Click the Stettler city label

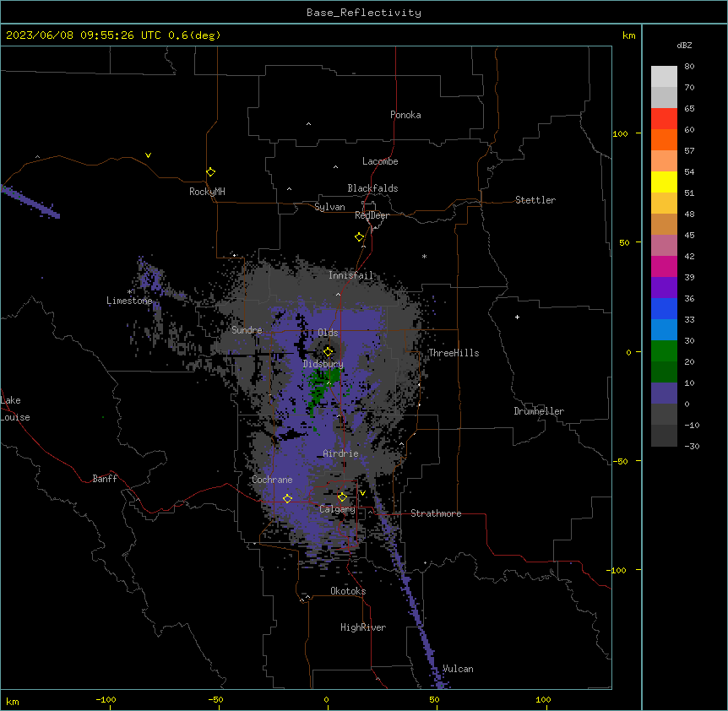click(535, 200)
